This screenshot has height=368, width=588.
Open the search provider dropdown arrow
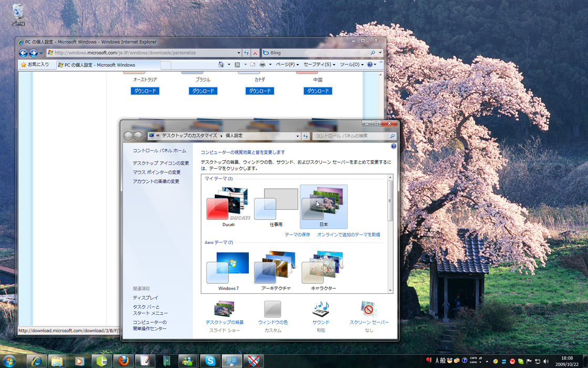click(x=380, y=53)
